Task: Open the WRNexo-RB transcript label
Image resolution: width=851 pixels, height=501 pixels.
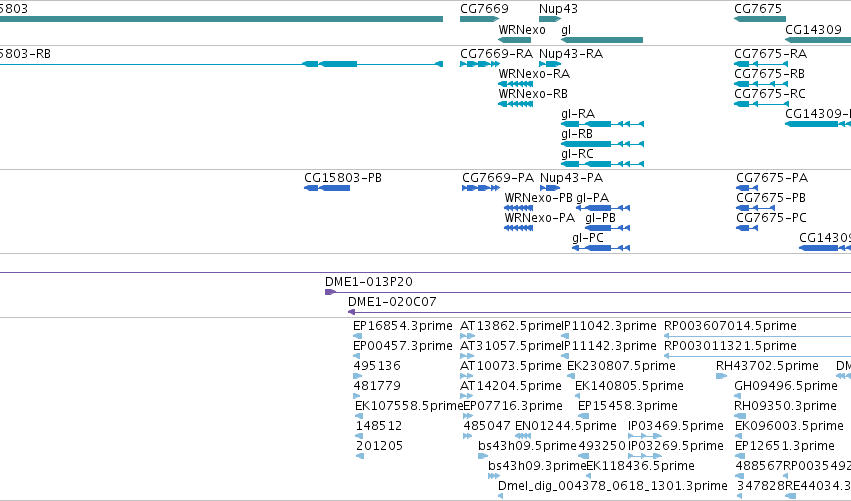Action: click(533, 94)
